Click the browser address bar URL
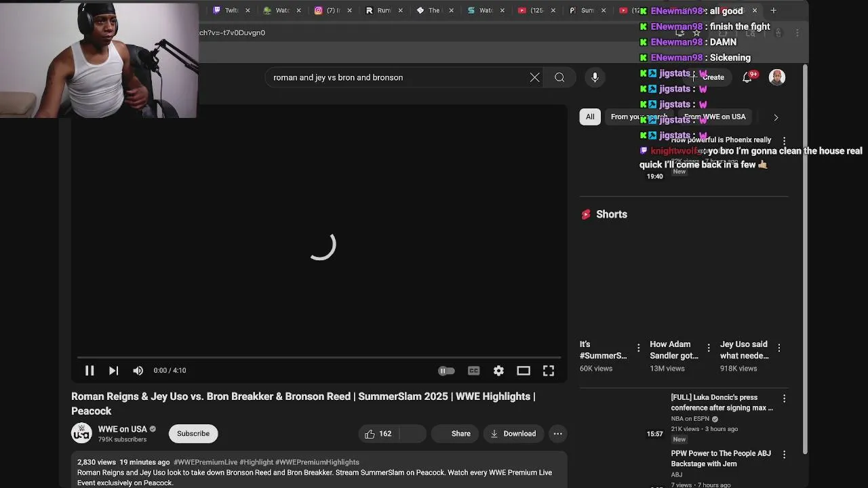The width and height of the screenshot is (868, 488). click(232, 33)
